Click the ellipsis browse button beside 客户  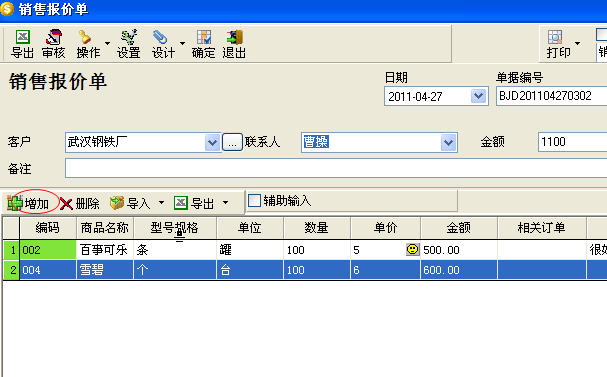click(x=232, y=142)
